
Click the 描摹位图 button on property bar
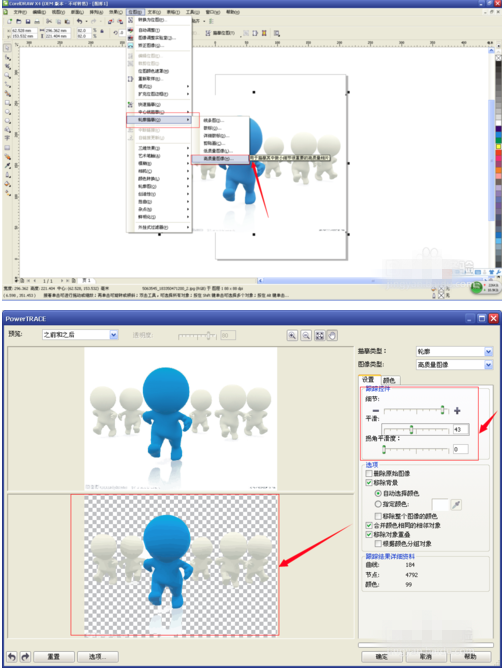(220, 33)
